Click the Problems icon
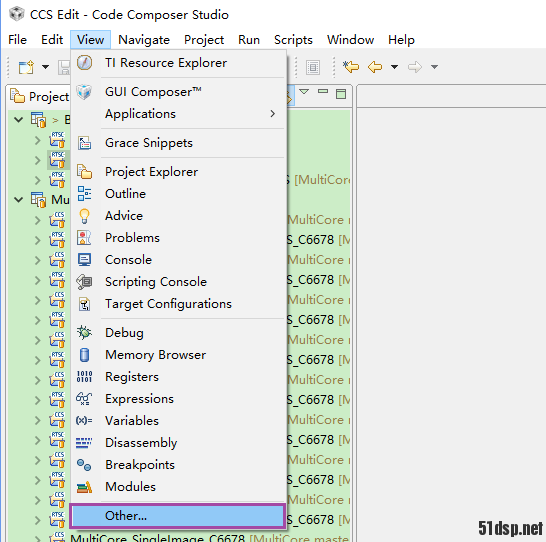 point(84,238)
